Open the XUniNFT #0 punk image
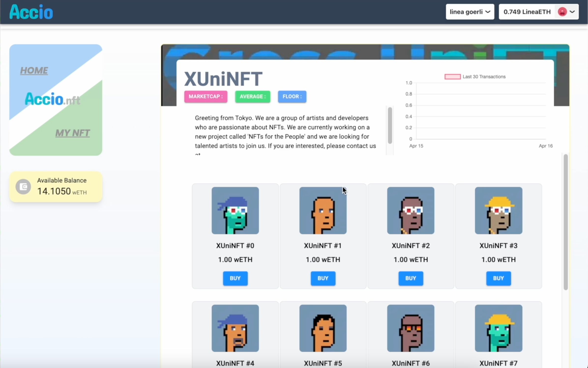Viewport: 588px width, 368px height. click(235, 211)
